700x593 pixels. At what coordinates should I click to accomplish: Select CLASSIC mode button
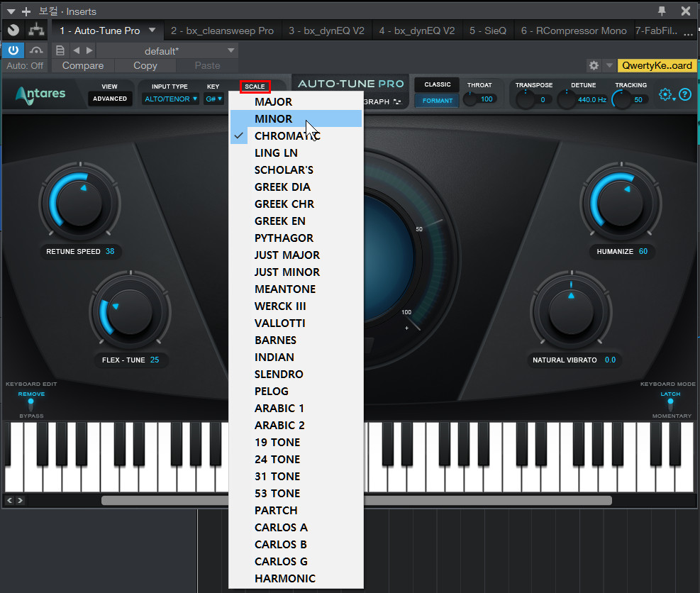(437, 84)
